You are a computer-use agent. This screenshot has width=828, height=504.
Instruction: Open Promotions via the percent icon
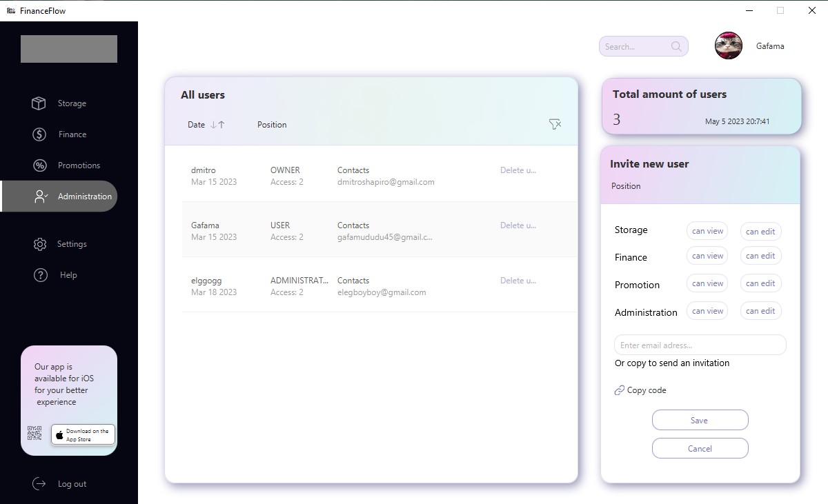click(x=39, y=165)
